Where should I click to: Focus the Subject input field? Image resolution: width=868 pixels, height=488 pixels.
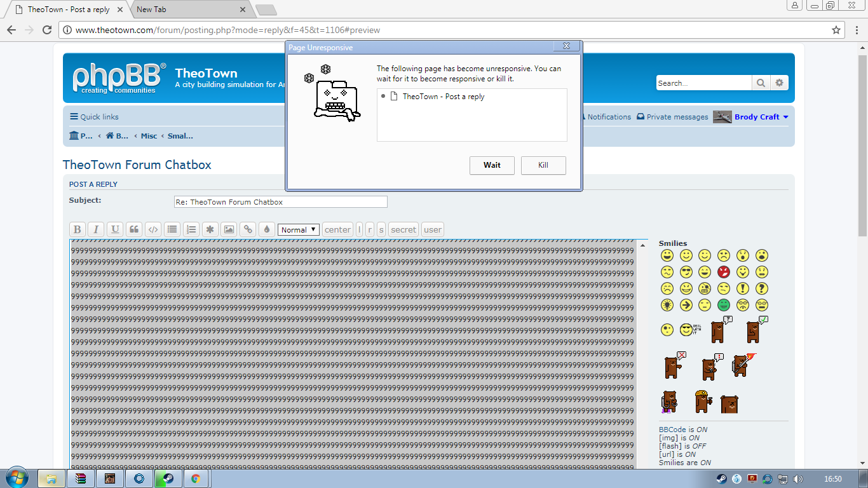(280, 201)
